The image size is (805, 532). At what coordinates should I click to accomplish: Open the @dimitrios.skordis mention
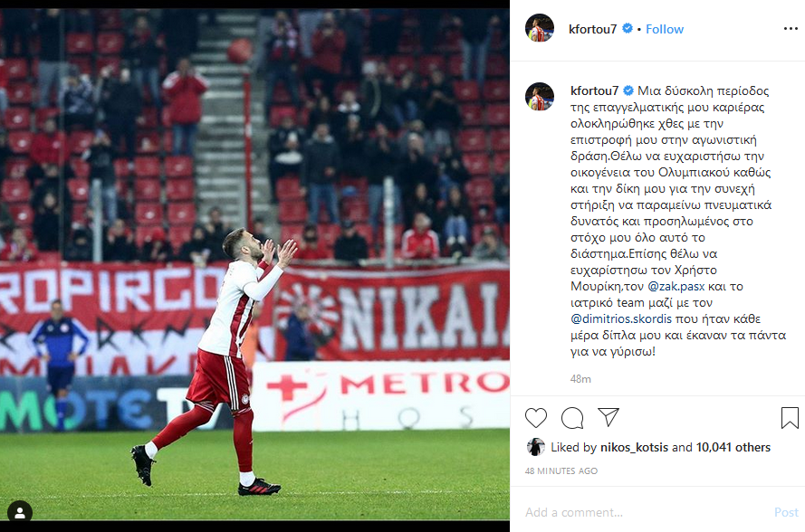(x=620, y=318)
